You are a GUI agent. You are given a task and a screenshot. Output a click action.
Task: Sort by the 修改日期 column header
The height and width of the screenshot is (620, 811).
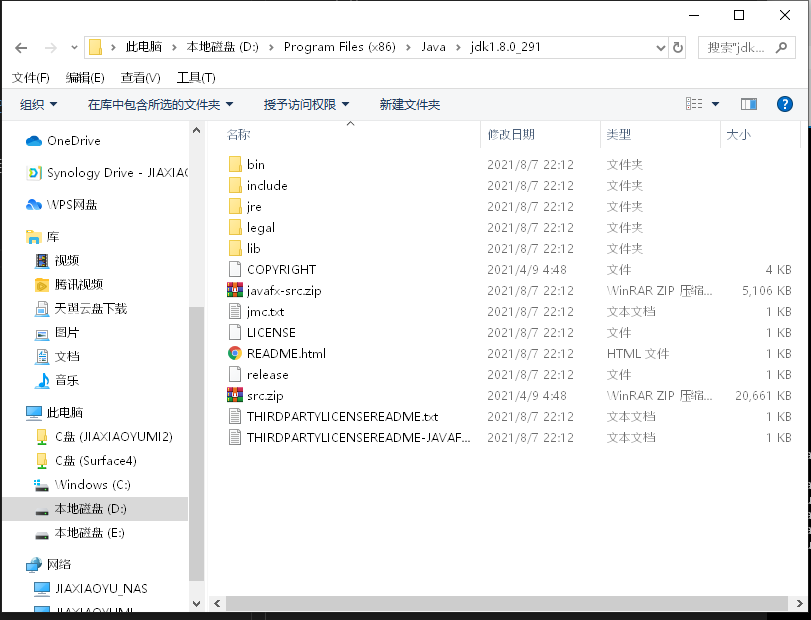click(511, 134)
